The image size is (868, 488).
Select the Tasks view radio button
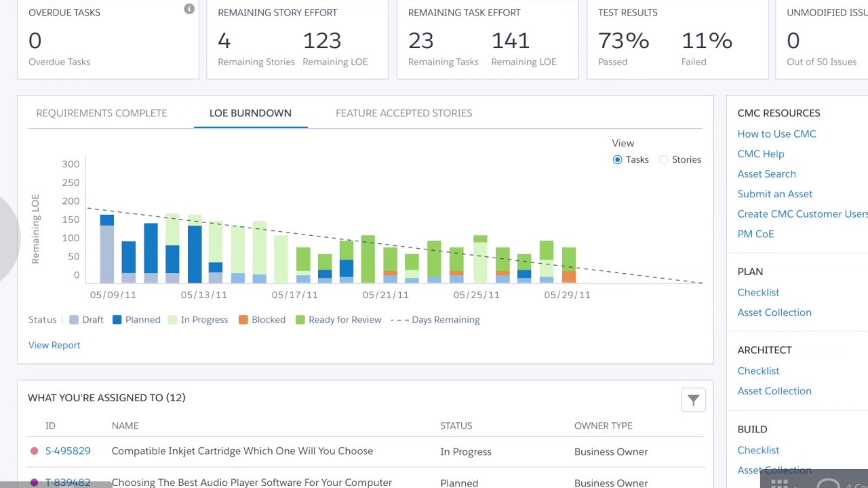pyautogui.click(x=617, y=159)
